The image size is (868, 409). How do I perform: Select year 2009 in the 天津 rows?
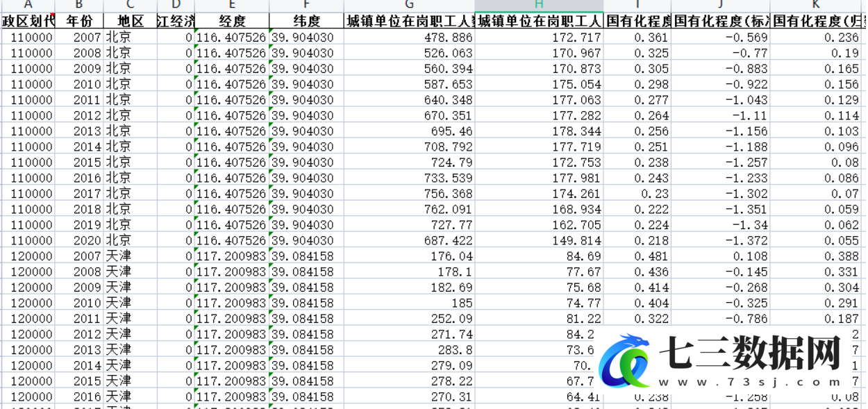(78, 287)
